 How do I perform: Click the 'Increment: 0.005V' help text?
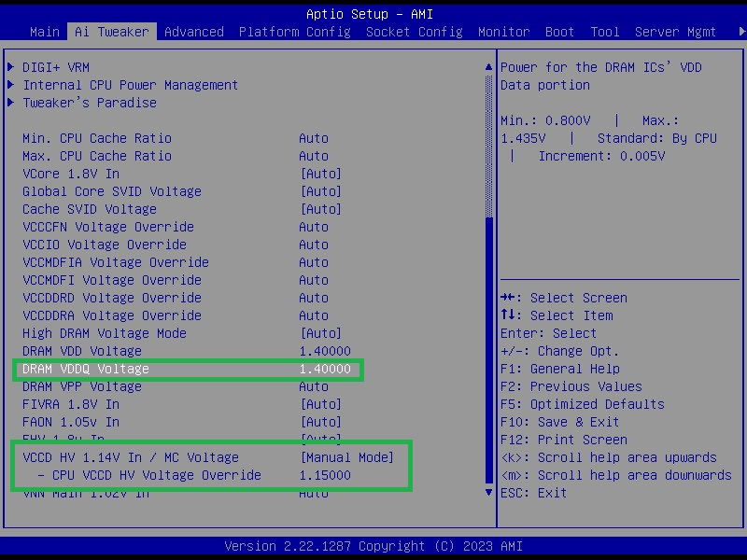coord(601,156)
